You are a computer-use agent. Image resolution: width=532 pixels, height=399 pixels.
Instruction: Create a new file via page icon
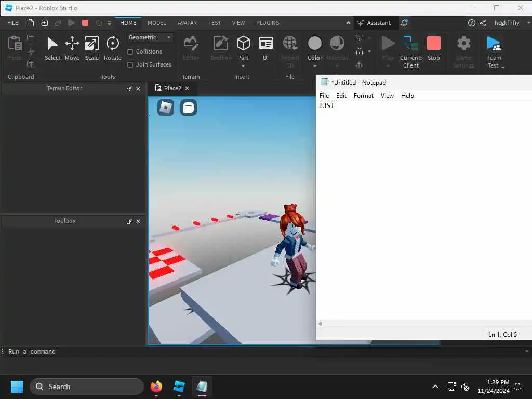(31, 23)
